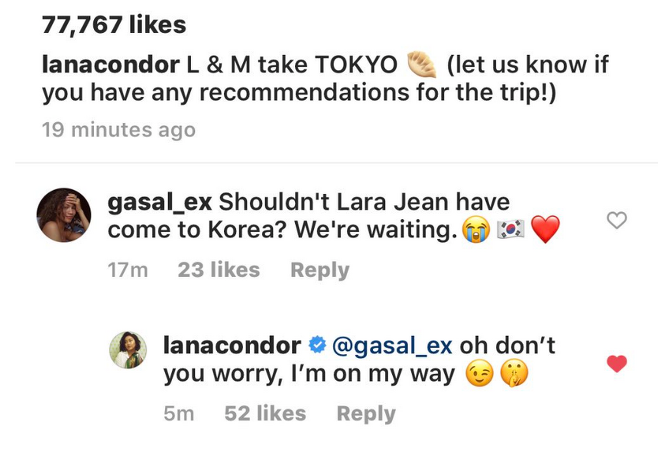Open the @gasal_ex mention in reply

click(x=391, y=346)
